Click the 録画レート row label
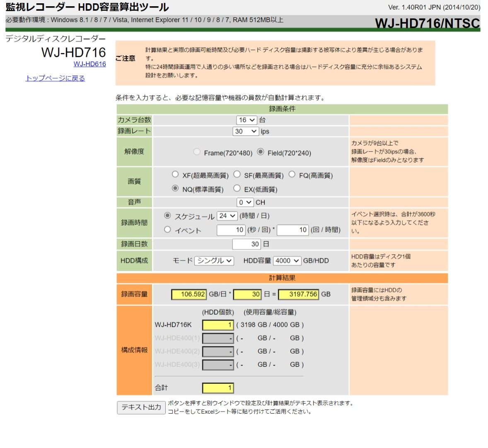 [134, 131]
